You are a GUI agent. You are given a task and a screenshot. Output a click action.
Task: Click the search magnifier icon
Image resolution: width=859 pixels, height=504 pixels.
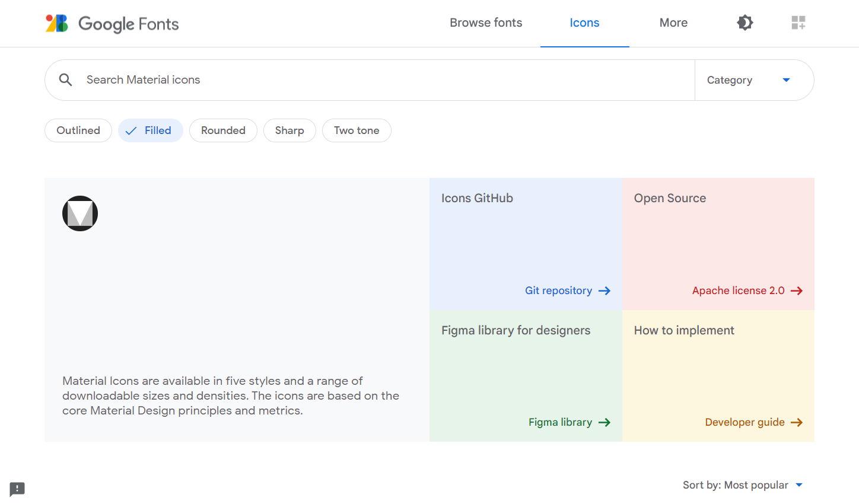click(66, 80)
